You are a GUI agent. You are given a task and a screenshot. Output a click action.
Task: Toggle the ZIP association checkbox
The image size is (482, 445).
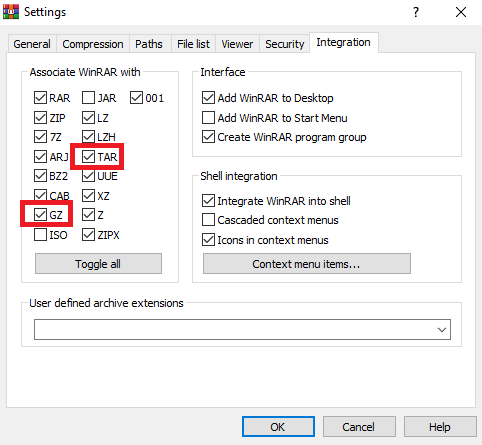(x=40, y=118)
